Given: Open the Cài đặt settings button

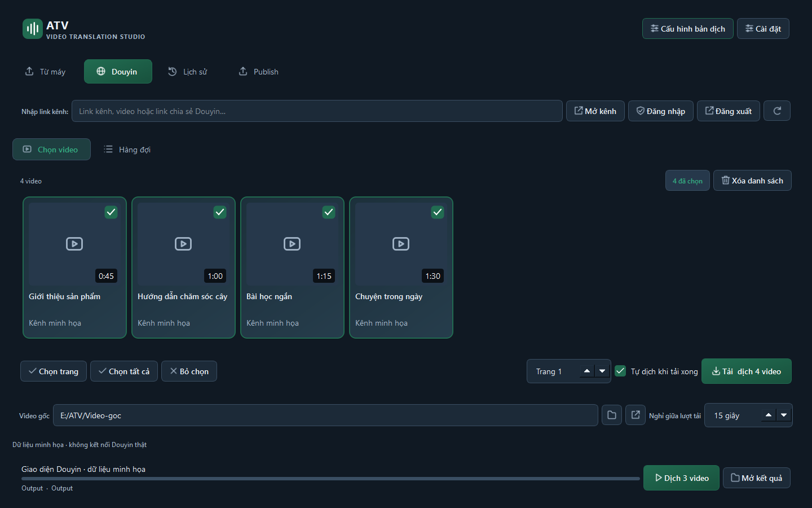Looking at the screenshot, I should [763, 29].
